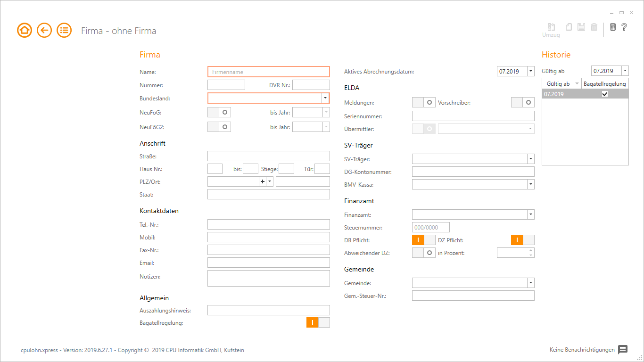The height and width of the screenshot is (362, 644).
Task: Enable the Vorschreiber switch
Action: [x=523, y=102]
